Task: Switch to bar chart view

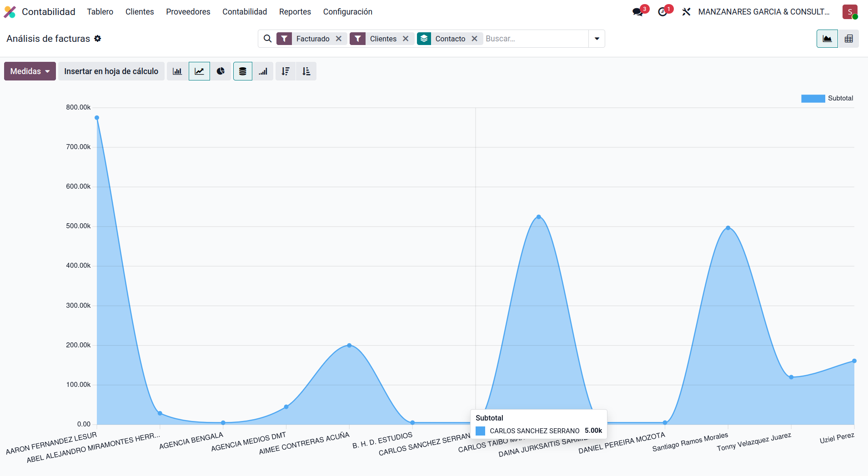Action: click(x=177, y=71)
